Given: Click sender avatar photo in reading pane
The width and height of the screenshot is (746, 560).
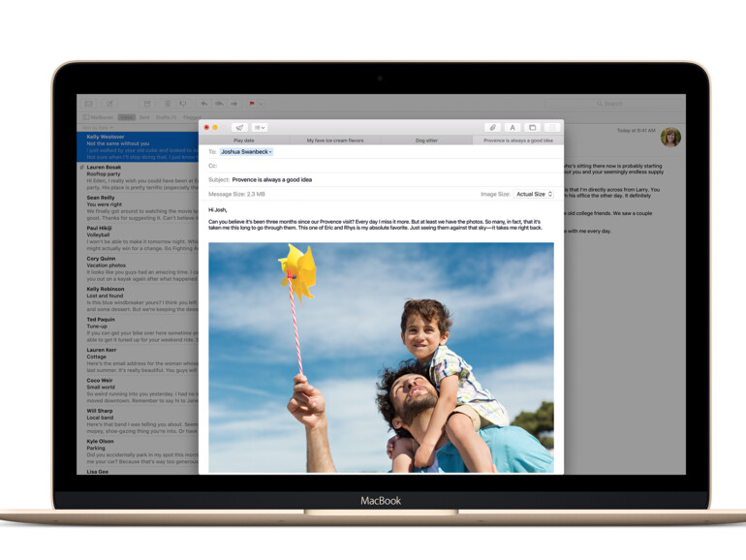Looking at the screenshot, I should coord(670,137).
